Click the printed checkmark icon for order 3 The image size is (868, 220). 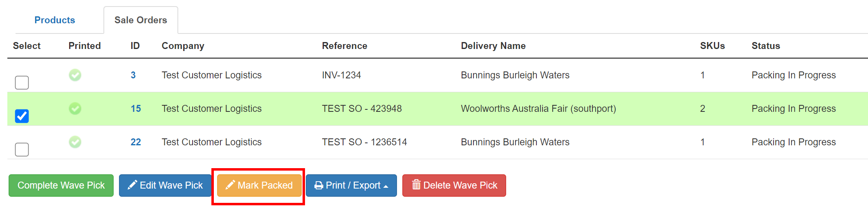75,75
